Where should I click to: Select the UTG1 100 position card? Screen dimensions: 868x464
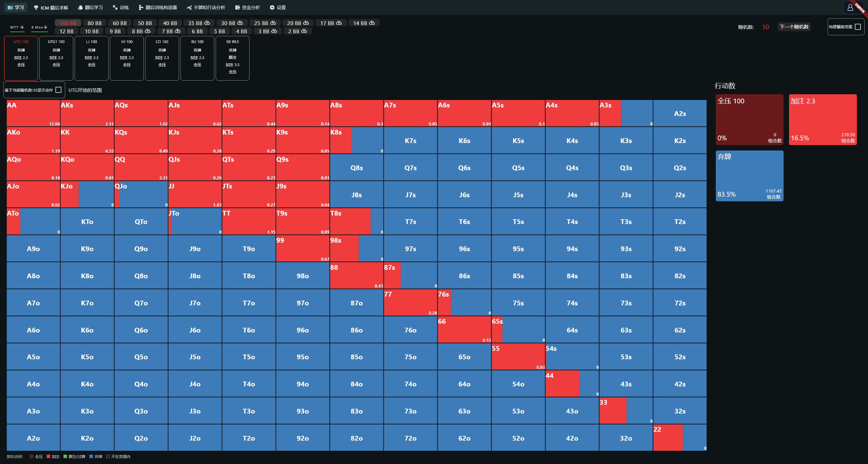[x=56, y=58]
